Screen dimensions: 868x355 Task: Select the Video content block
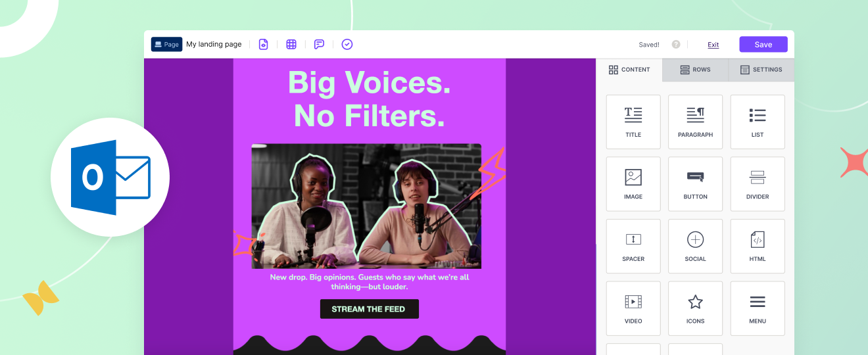point(633,308)
